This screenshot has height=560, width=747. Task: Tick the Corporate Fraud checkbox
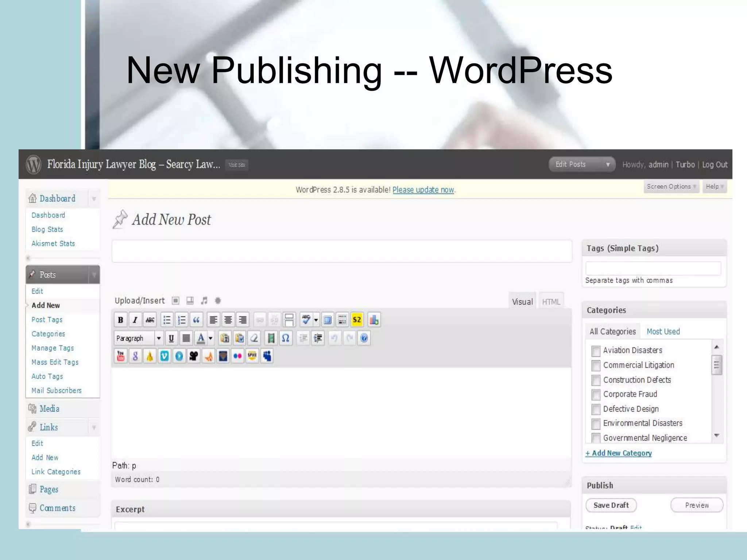point(596,395)
